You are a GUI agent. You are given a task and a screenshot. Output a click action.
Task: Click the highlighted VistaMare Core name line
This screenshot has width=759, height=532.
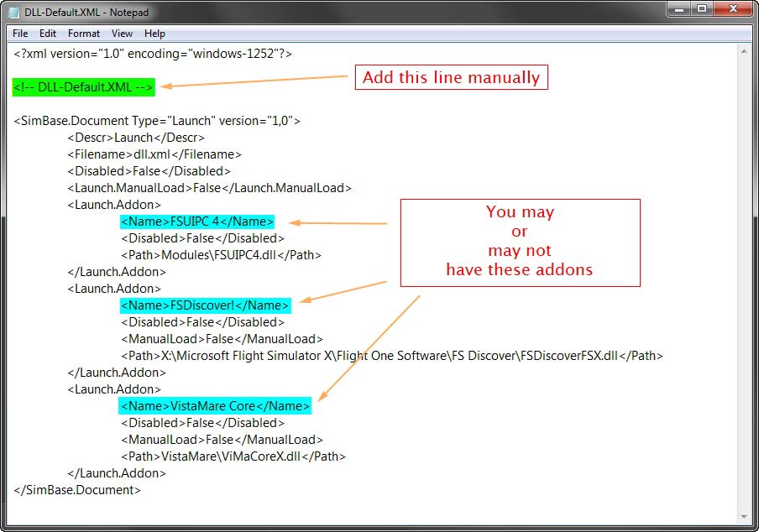tap(215, 406)
